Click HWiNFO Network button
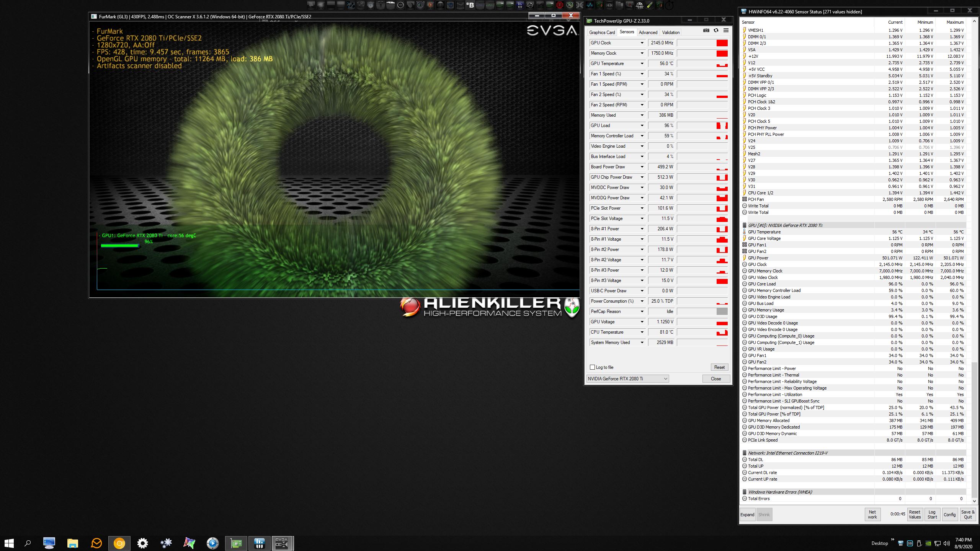 coord(872,515)
